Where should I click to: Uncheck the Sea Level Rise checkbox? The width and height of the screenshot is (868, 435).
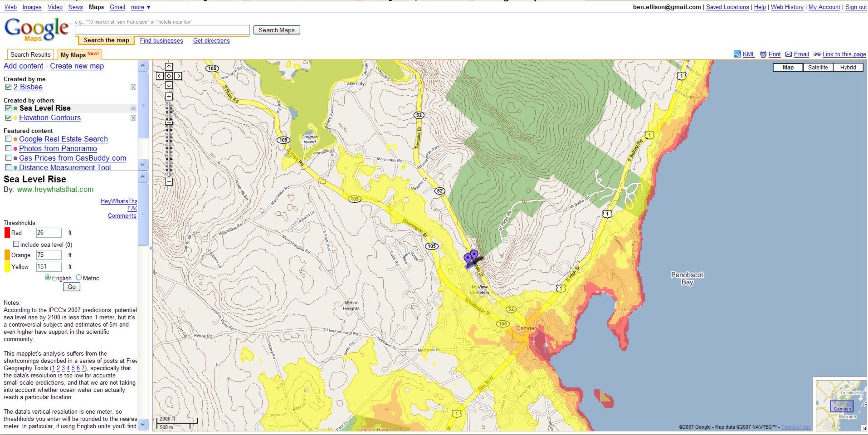8,108
